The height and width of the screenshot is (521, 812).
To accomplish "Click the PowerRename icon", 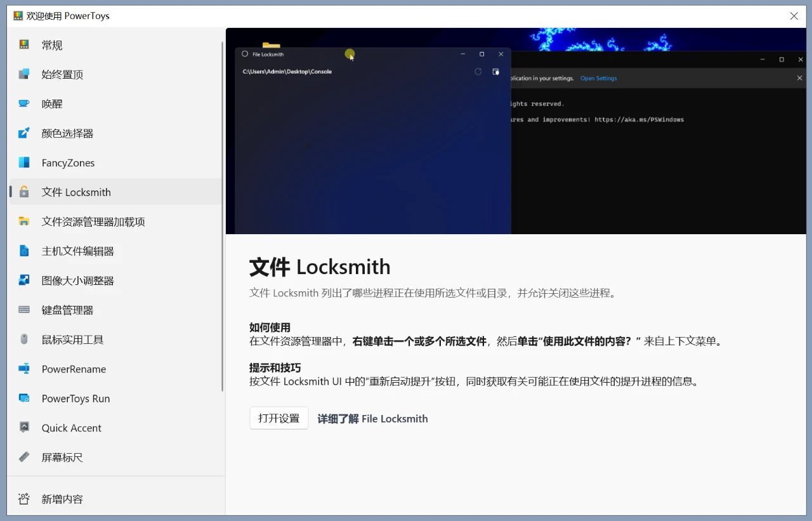I will (x=24, y=369).
